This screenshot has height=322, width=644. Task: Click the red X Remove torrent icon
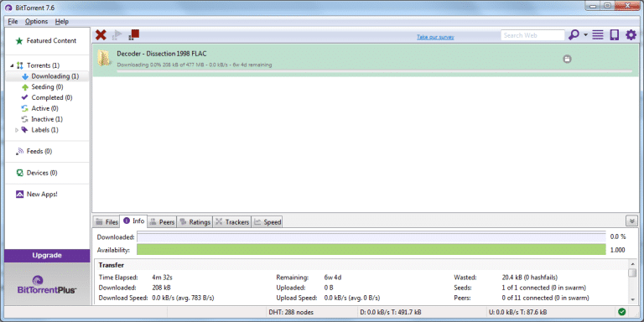click(101, 35)
